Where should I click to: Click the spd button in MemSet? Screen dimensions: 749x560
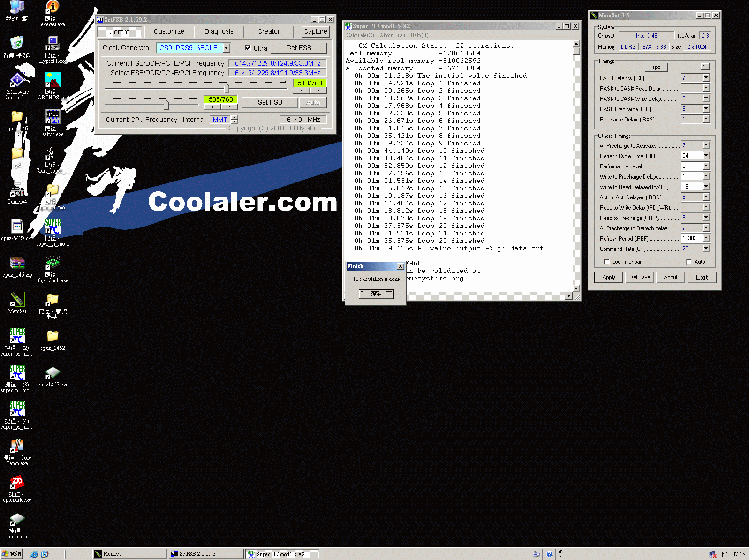(x=656, y=67)
